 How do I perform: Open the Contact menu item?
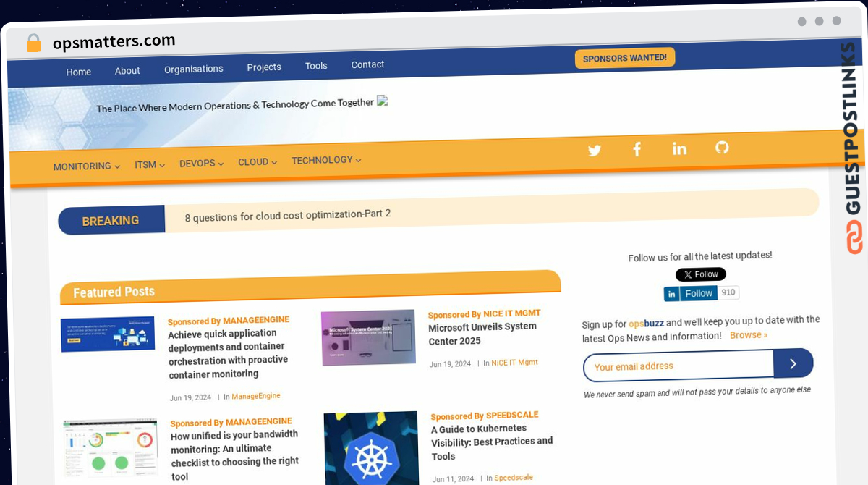[367, 64]
